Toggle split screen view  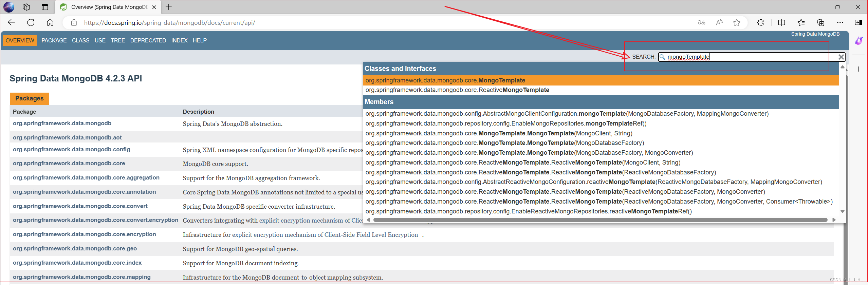(x=781, y=22)
